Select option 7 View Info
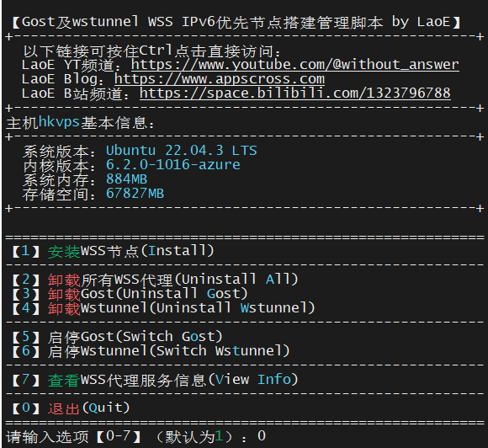488x448 pixels. (x=155, y=380)
